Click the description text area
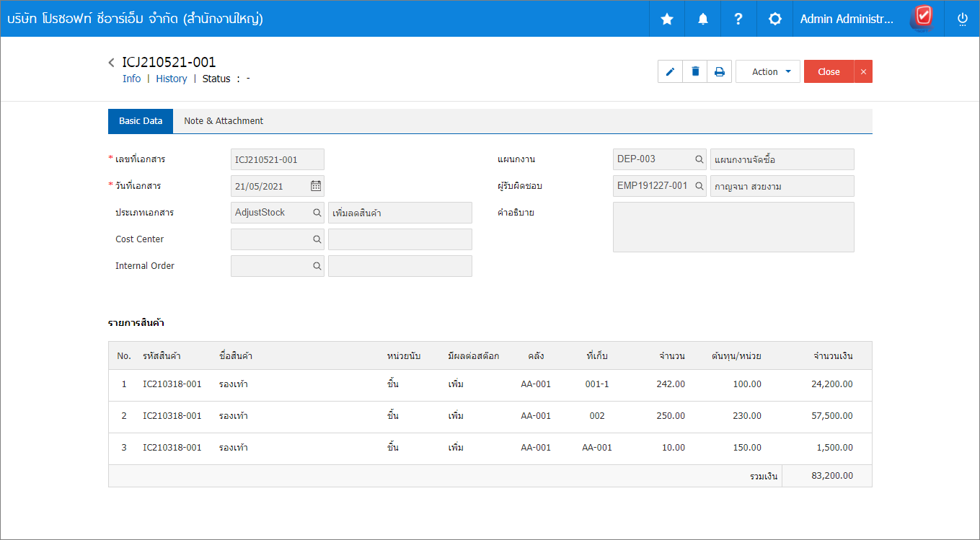This screenshot has height=540, width=980. pyautogui.click(x=733, y=227)
